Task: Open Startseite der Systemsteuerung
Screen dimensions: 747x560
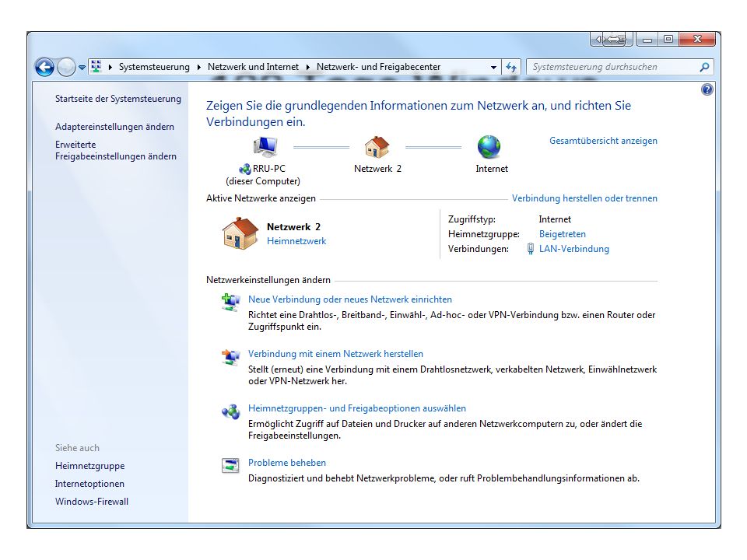Action: tap(118, 99)
